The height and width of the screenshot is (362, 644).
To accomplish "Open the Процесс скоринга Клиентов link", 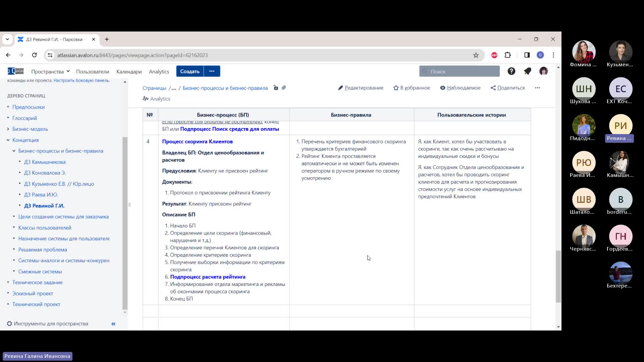I will click(x=197, y=141).
